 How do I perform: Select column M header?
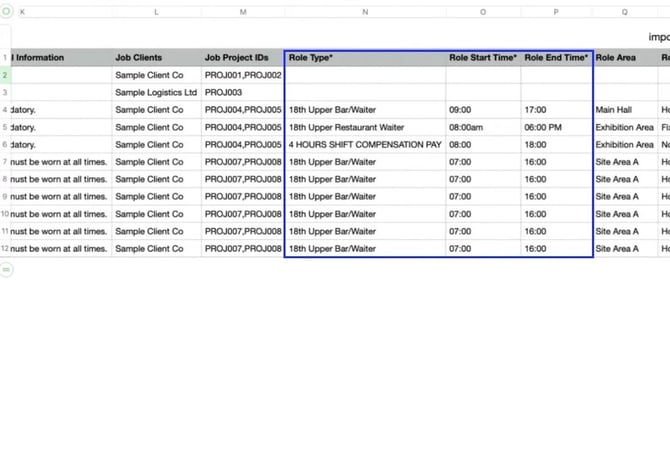pos(243,12)
